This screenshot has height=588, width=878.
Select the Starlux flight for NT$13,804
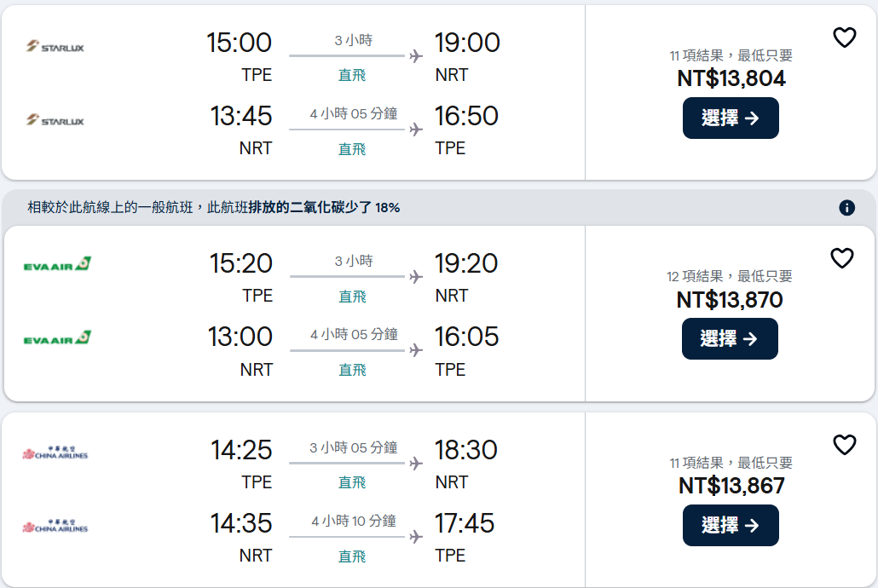[x=731, y=118]
